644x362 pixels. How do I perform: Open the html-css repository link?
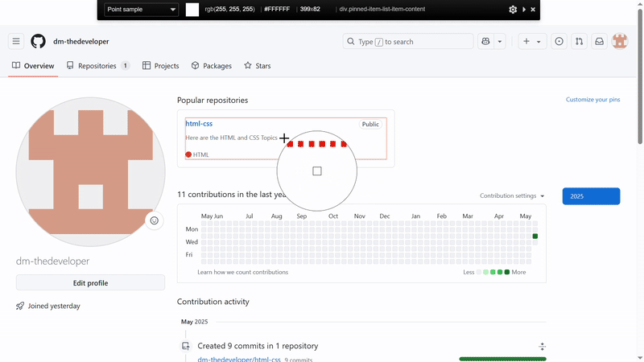199,124
